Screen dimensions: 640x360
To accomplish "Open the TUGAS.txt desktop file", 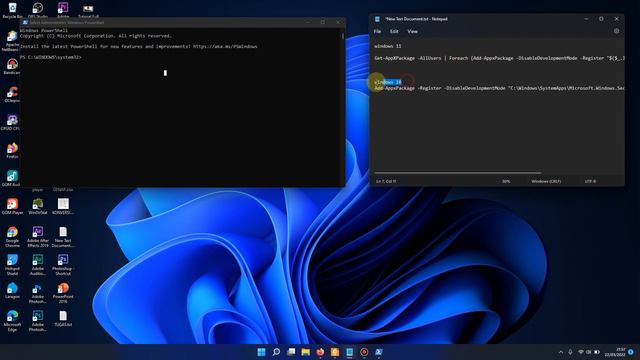I will [63, 318].
